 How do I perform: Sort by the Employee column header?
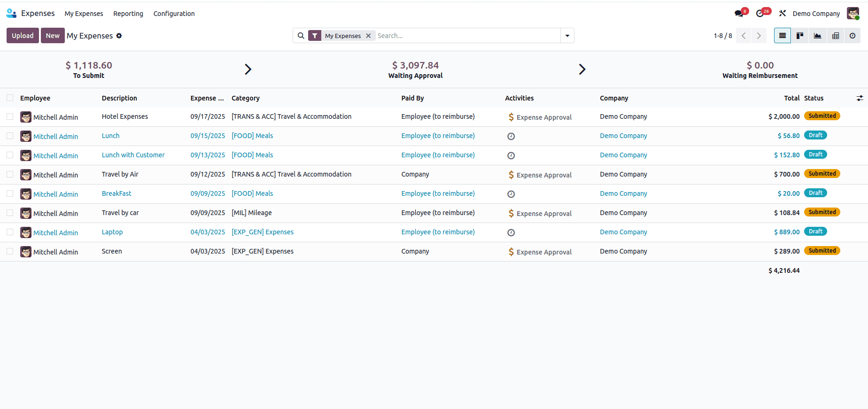click(x=35, y=98)
